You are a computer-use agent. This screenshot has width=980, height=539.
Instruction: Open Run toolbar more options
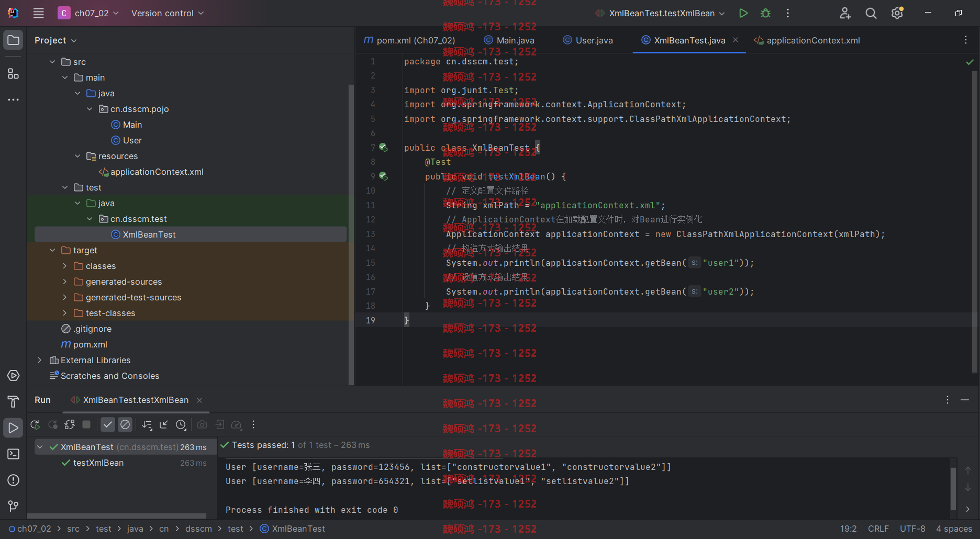pos(253,425)
